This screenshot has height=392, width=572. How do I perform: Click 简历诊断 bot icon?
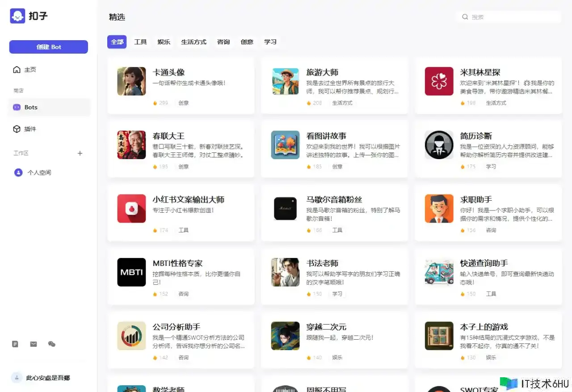[x=439, y=145]
